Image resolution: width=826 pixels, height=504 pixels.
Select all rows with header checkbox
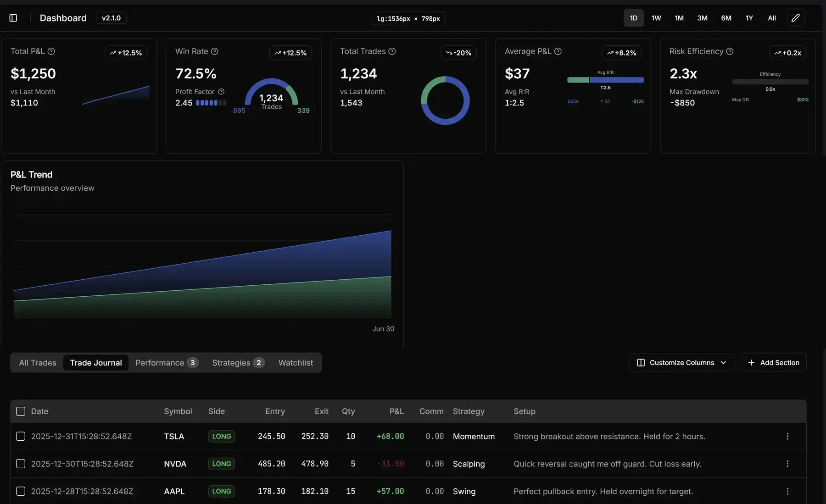(x=21, y=411)
